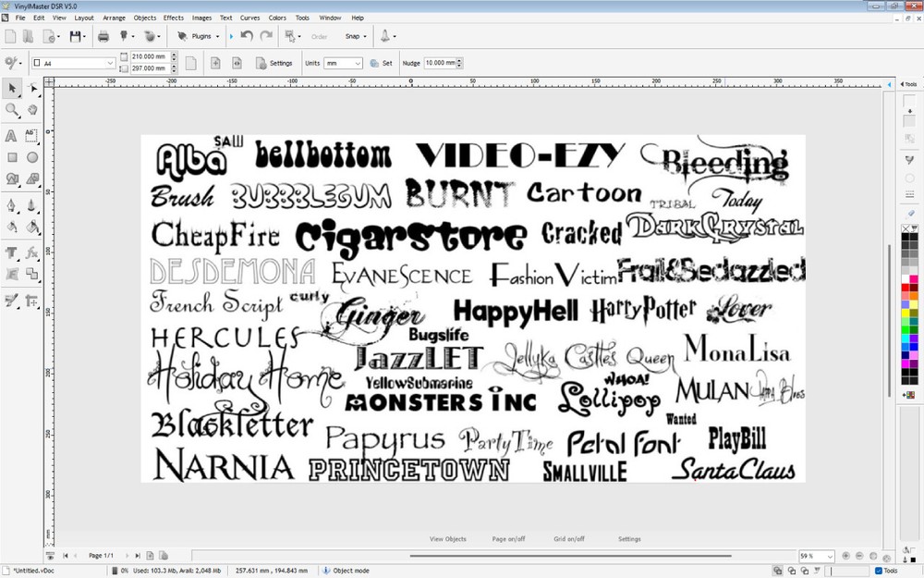
Task: Click the Nudge 10.000 mm field
Action: click(440, 63)
